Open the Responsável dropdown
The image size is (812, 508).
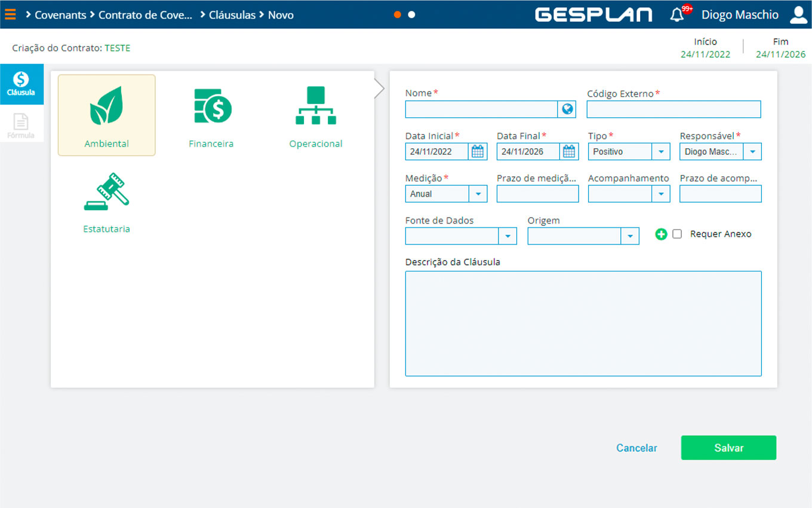coord(752,152)
